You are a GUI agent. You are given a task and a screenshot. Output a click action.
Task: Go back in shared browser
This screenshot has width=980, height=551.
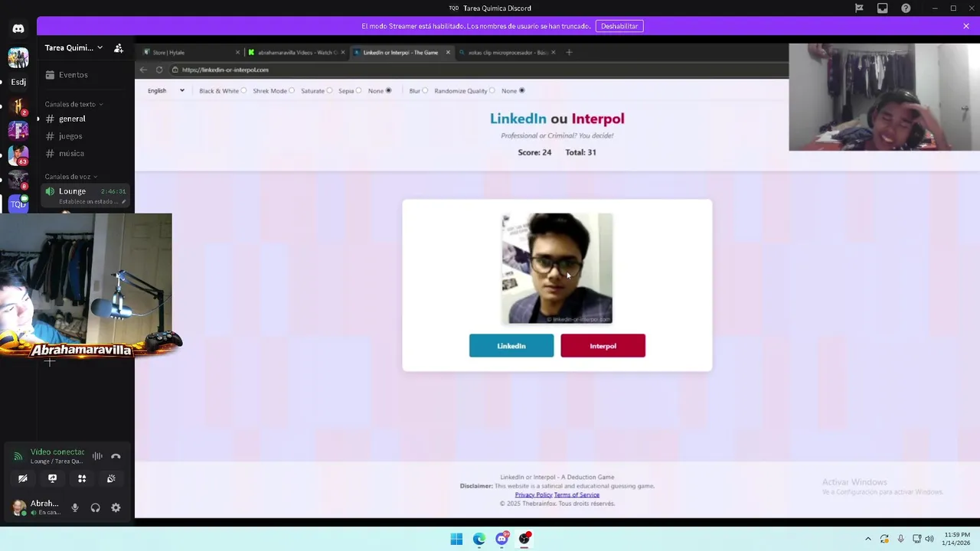143,70
